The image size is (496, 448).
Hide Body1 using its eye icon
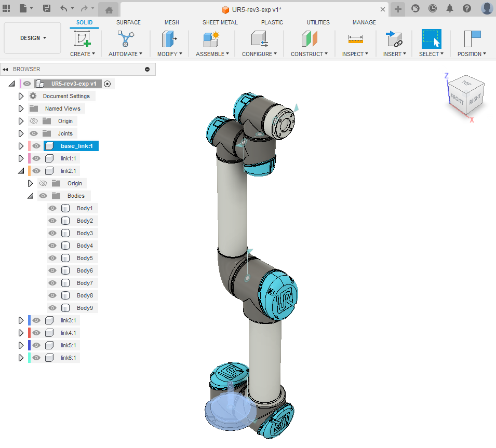click(x=52, y=208)
